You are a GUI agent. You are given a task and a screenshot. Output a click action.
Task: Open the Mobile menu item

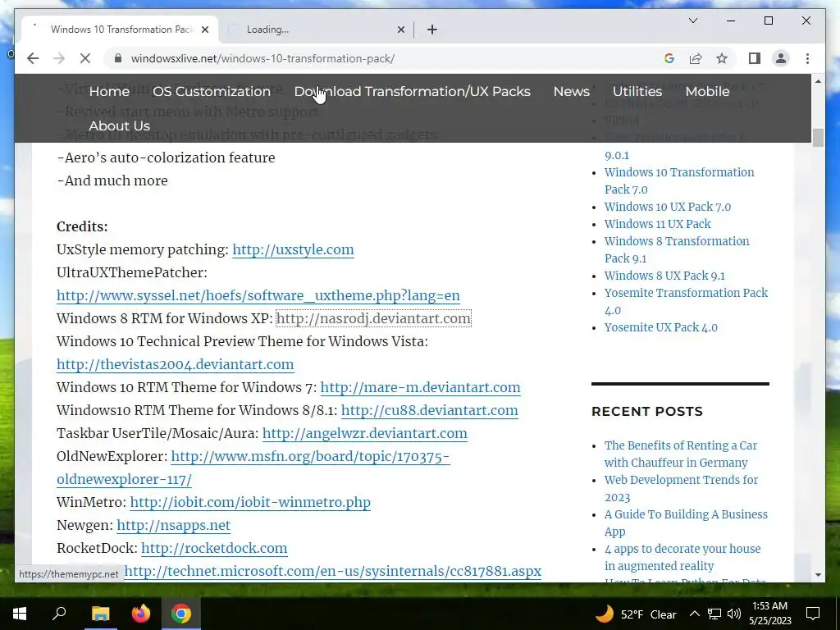707,92
